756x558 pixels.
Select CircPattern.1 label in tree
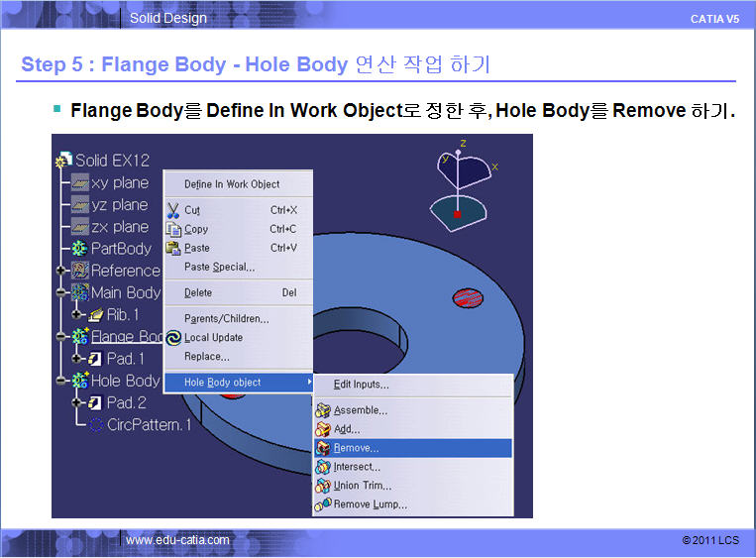150,424
